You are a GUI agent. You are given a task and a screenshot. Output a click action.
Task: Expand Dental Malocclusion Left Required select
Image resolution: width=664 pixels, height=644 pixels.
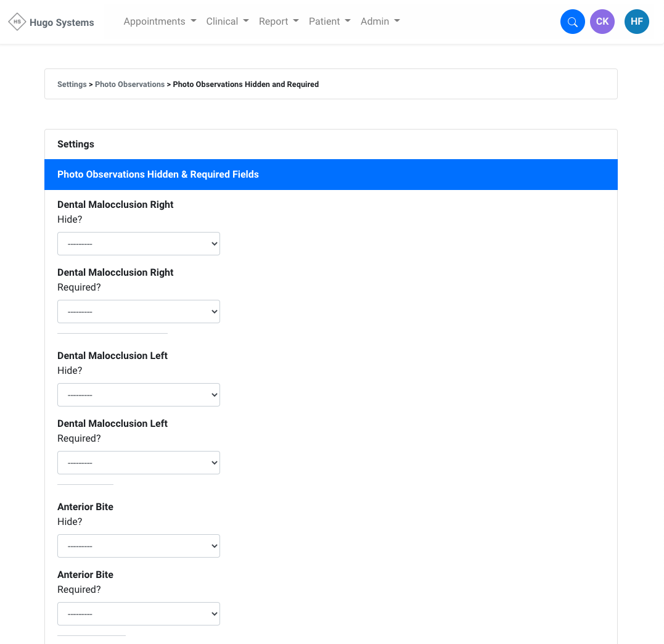tap(139, 463)
